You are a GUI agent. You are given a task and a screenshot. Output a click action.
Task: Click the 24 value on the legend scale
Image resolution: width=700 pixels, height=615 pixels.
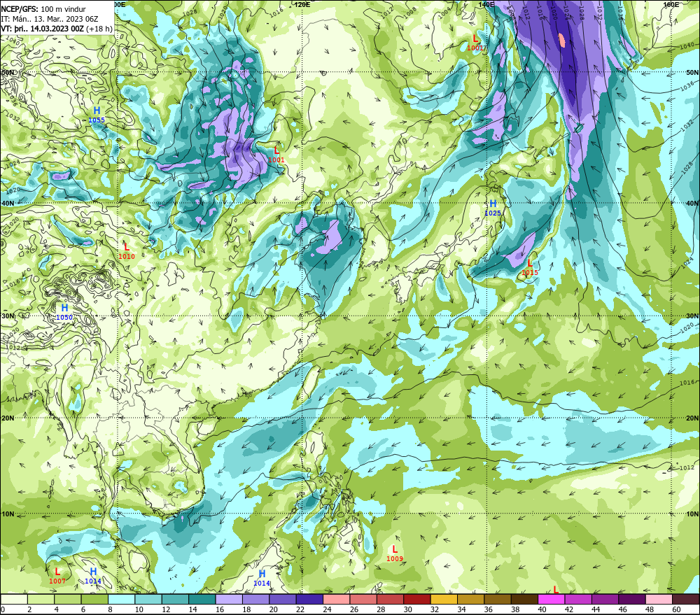327,609
